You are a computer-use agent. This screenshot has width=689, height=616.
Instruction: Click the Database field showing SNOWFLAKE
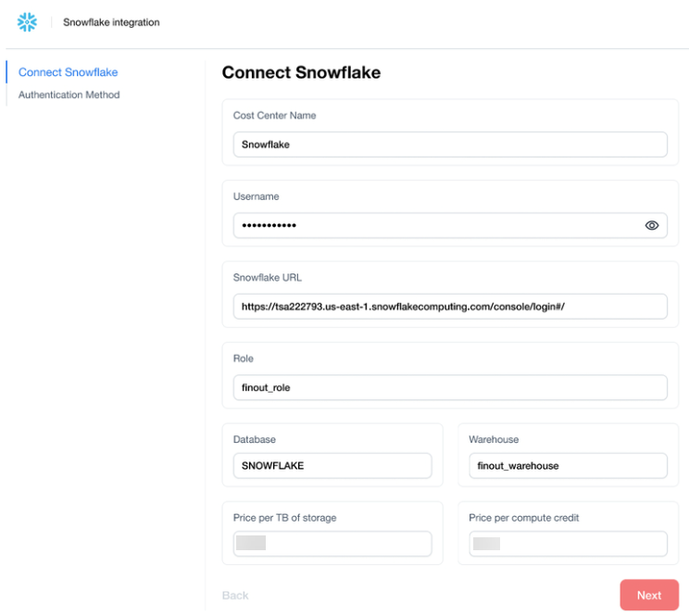tap(332, 465)
